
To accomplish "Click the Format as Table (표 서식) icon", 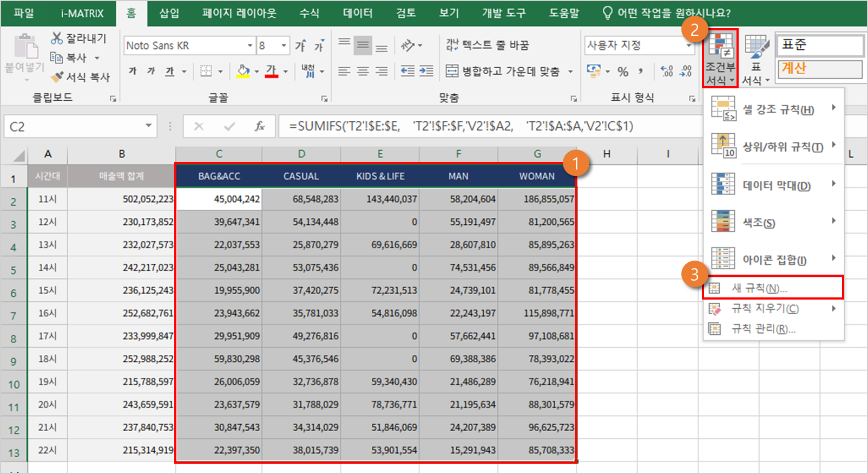I will [757, 59].
